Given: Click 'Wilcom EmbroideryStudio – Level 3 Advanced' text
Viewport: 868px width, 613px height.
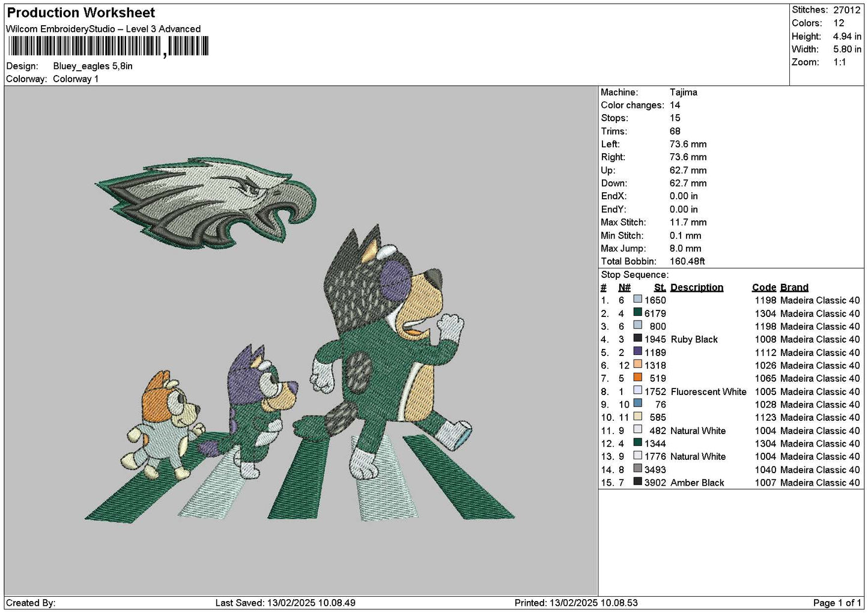Looking at the screenshot, I should point(103,29).
